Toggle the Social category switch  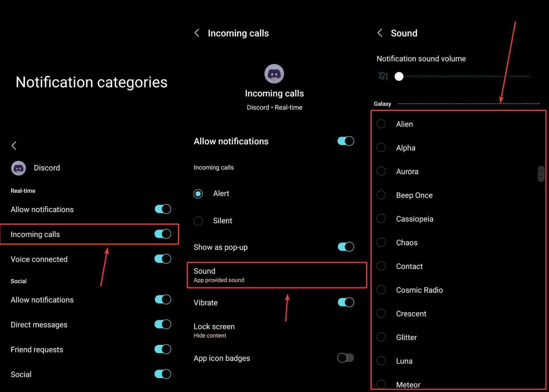coord(163,374)
